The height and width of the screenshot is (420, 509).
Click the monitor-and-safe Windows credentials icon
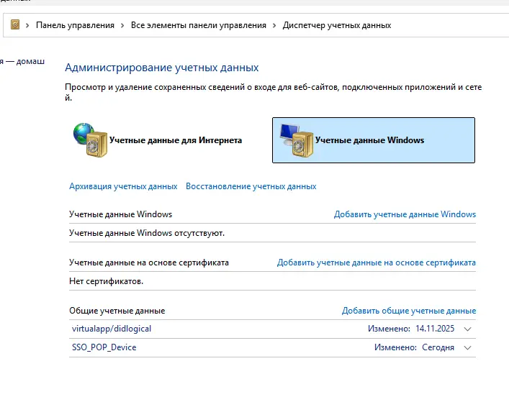(x=295, y=140)
